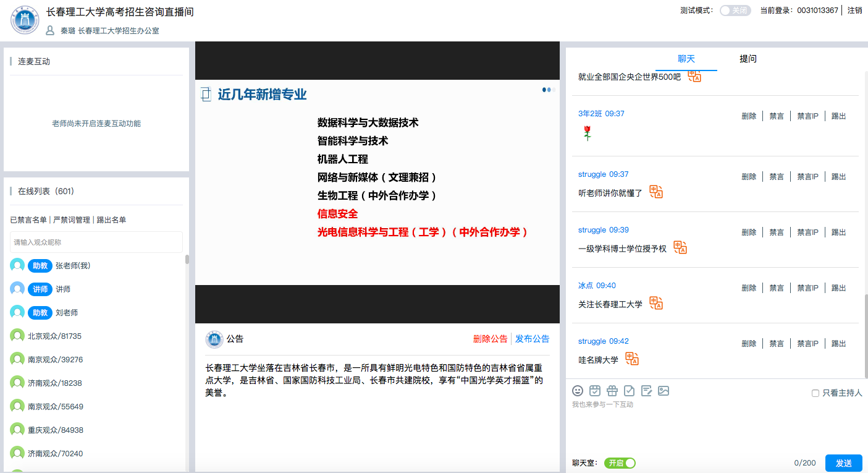
Task: Click the image upload icon in chat toolbar
Action: [664, 391]
